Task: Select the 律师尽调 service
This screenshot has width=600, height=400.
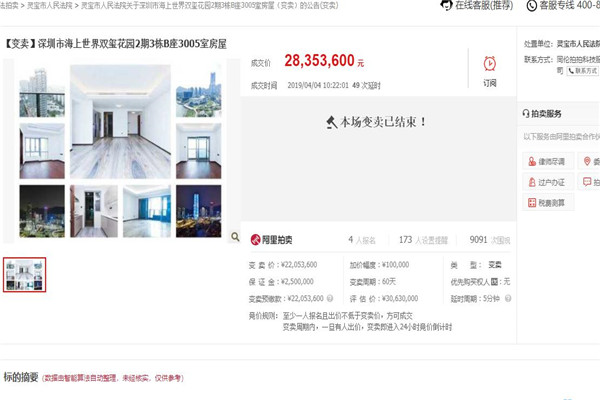Action: pyautogui.click(x=548, y=162)
